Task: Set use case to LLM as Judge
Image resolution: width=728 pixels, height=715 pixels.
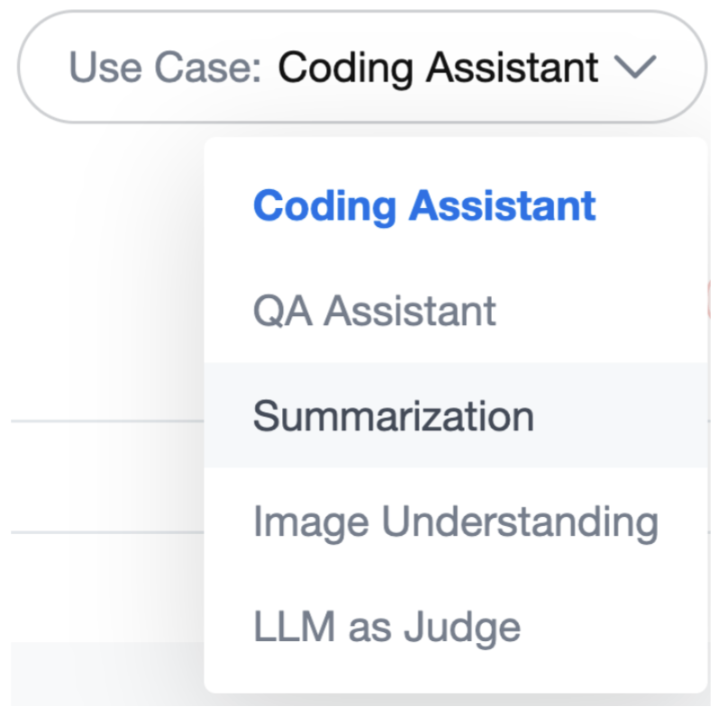Action: pos(387,627)
